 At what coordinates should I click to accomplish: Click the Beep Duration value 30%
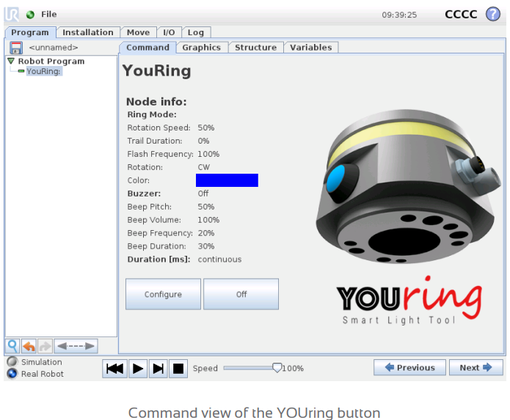206,246
